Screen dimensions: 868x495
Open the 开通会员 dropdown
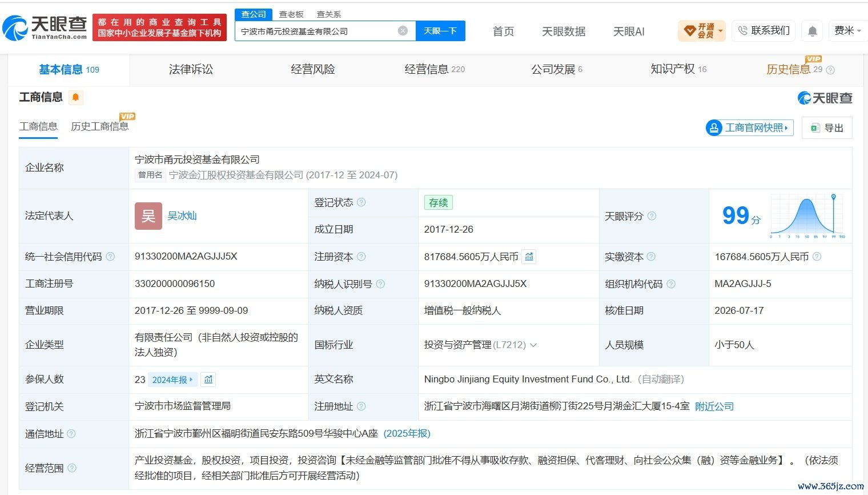pyautogui.click(x=701, y=31)
